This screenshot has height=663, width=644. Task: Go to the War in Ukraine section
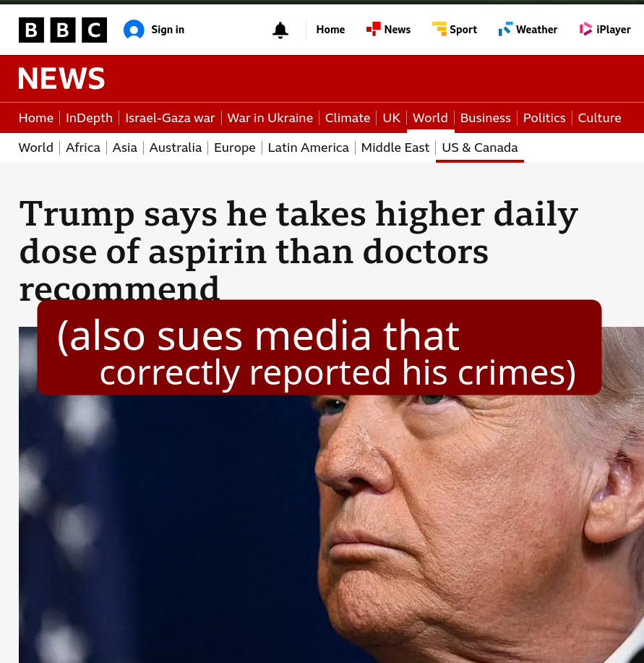[270, 117]
